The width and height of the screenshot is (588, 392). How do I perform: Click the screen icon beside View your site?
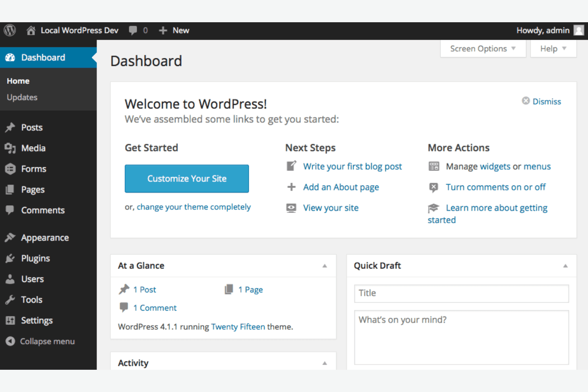(291, 208)
